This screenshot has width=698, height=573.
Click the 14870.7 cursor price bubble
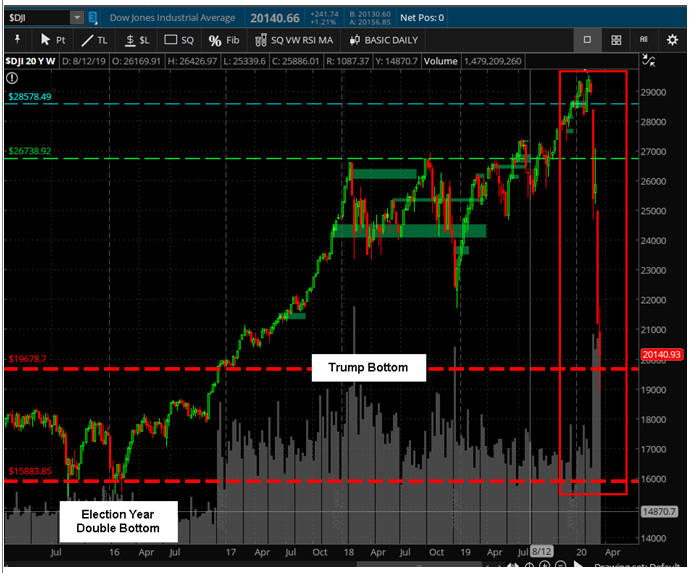tap(659, 512)
